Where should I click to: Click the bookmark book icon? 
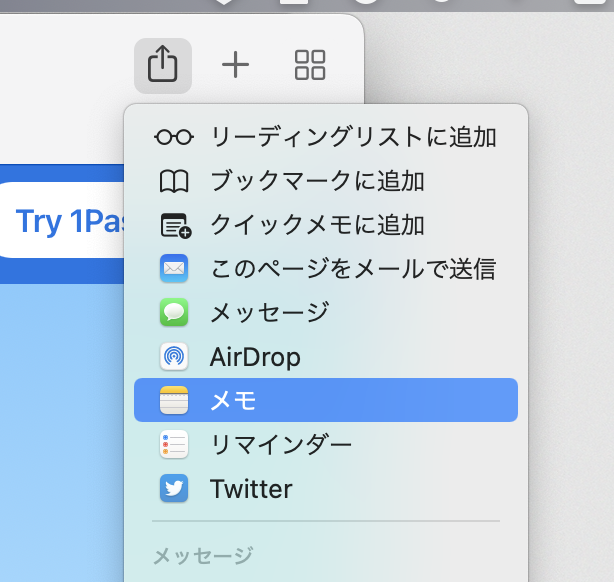click(174, 181)
